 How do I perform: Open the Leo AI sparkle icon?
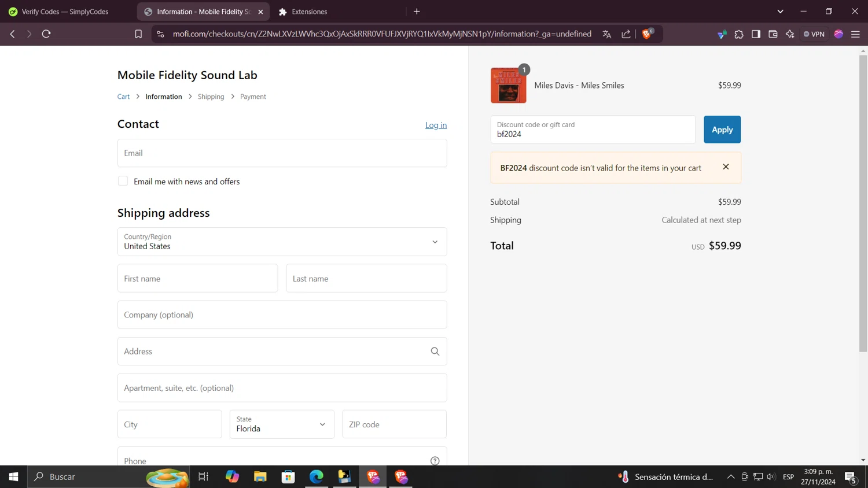click(790, 34)
